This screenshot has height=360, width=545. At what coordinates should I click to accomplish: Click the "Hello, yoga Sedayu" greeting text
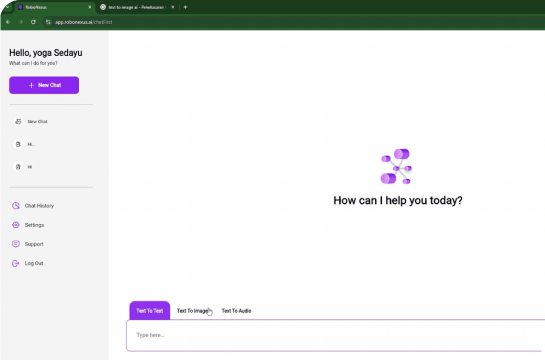pos(46,53)
